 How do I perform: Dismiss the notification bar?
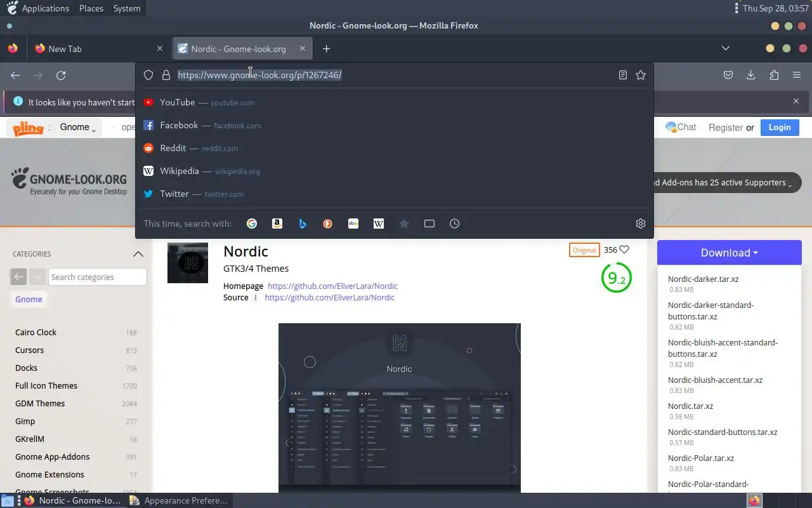click(796, 101)
